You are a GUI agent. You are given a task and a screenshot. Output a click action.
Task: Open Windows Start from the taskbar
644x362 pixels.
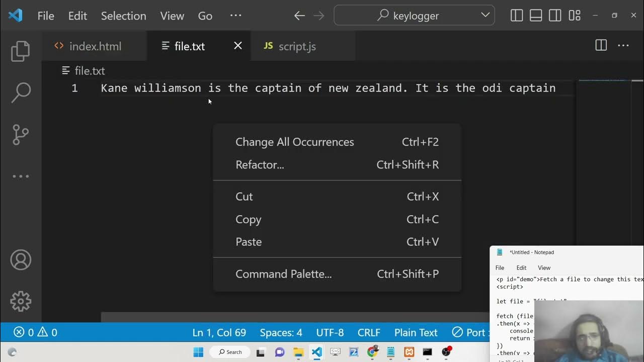tap(199, 352)
